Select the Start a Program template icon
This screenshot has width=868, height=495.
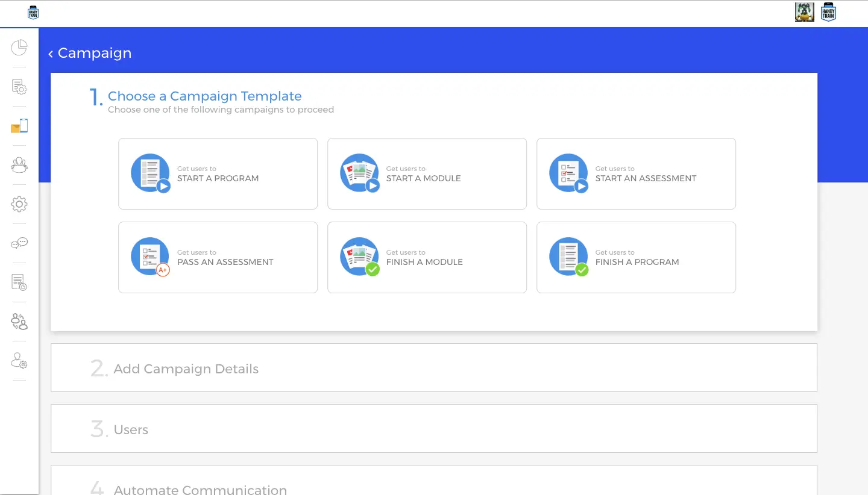coord(151,173)
